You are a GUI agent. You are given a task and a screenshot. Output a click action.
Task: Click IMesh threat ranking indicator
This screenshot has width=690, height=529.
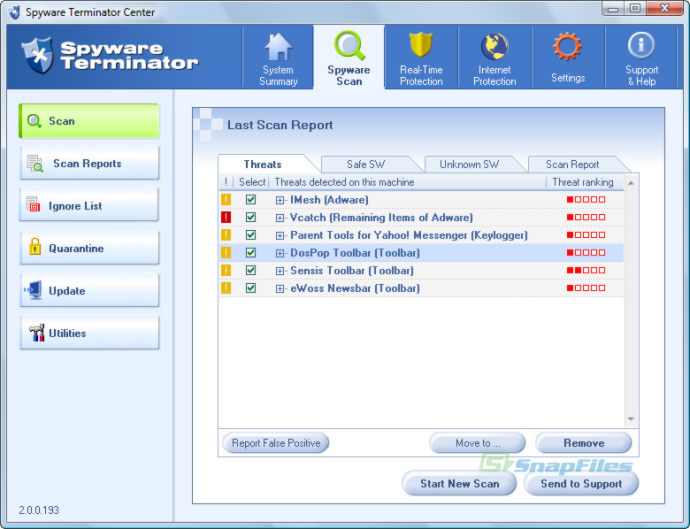click(586, 199)
